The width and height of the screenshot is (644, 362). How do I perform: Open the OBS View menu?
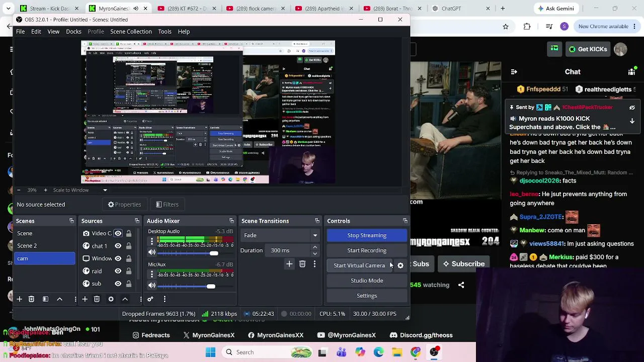coord(53,32)
